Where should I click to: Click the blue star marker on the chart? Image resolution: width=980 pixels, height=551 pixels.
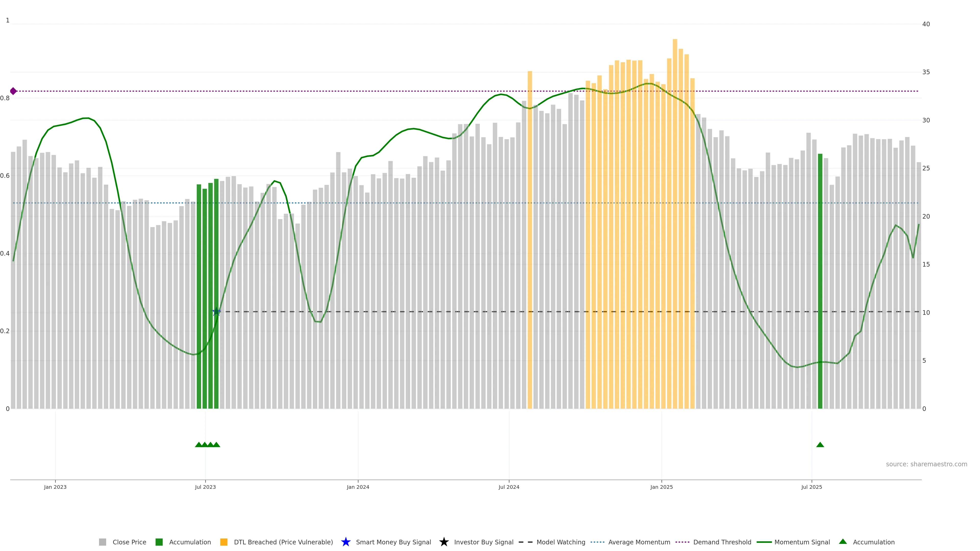click(x=216, y=312)
